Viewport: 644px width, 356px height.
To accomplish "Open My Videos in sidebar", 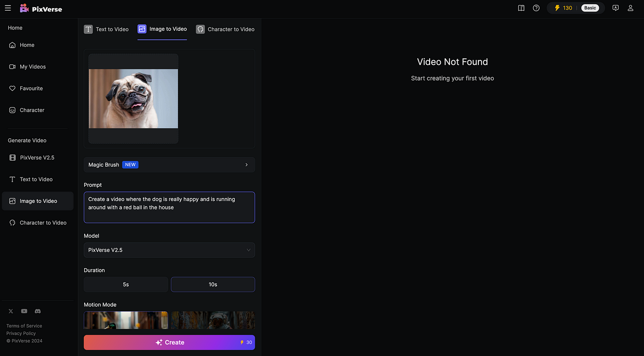I will [37, 67].
